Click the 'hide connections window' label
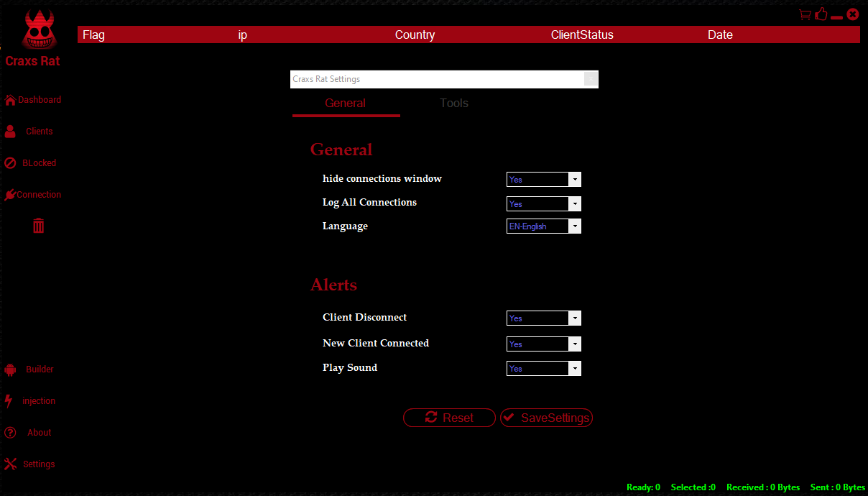868x496 pixels. pos(382,178)
